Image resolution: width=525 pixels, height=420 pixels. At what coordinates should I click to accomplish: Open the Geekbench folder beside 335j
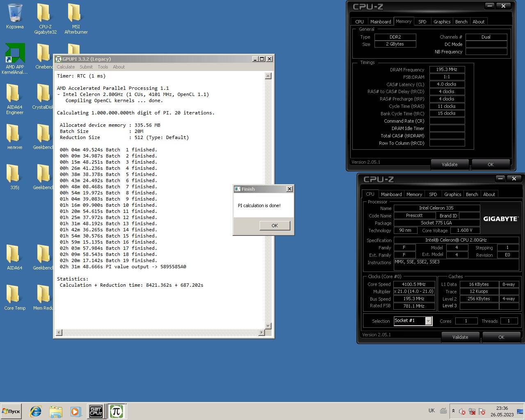click(43, 176)
